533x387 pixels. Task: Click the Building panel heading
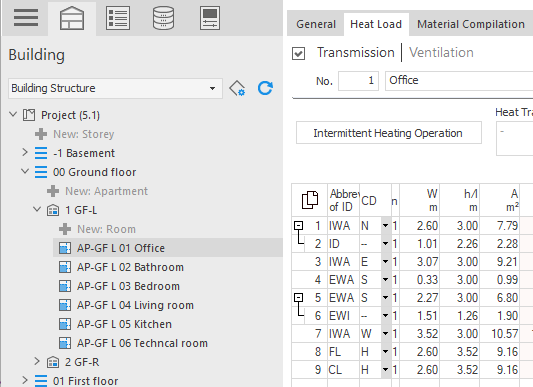click(36, 55)
